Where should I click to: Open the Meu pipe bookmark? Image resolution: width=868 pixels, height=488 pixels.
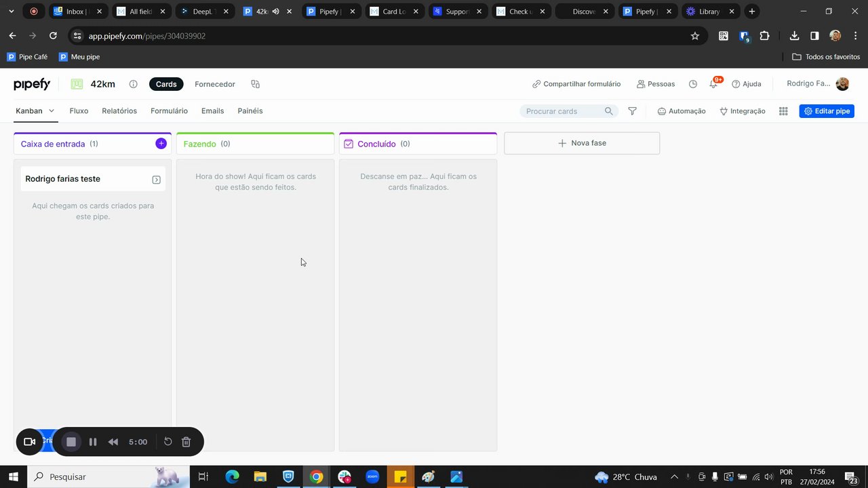pos(79,57)
